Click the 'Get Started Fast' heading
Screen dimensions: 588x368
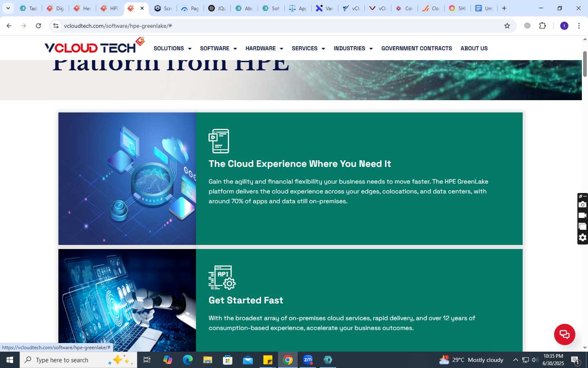coord(246,300)
